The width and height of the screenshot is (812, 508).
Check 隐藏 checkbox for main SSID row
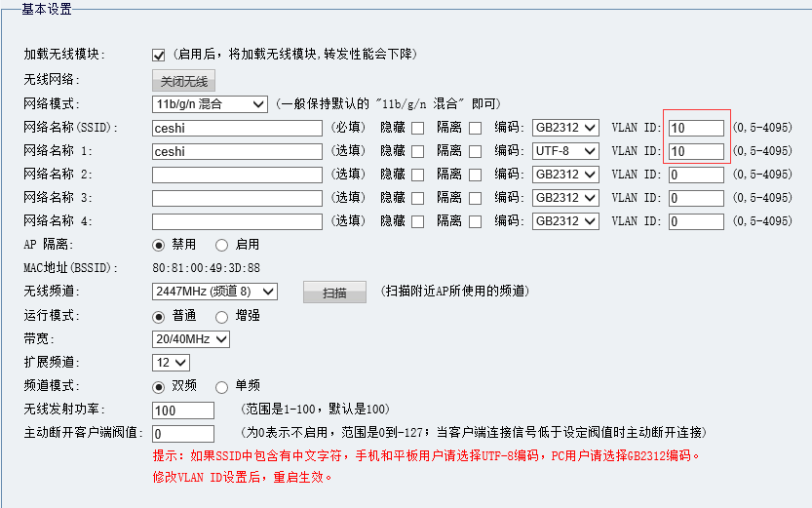click(417, 128)
